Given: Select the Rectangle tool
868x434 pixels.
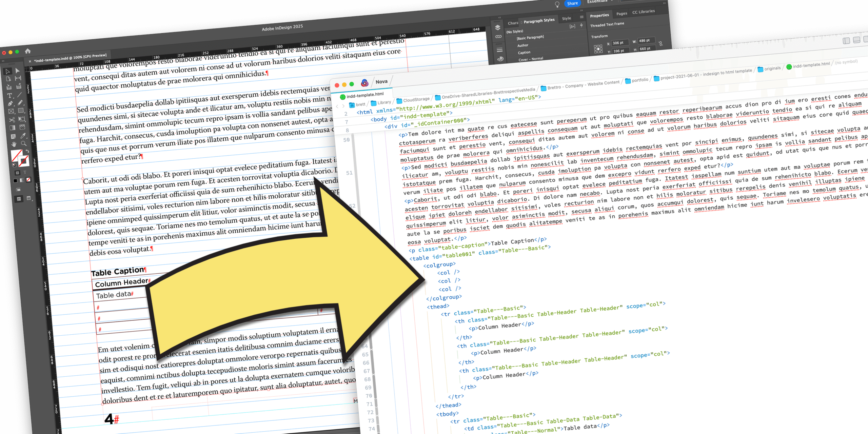Looking at the screenshot, I should click(21, 110).
